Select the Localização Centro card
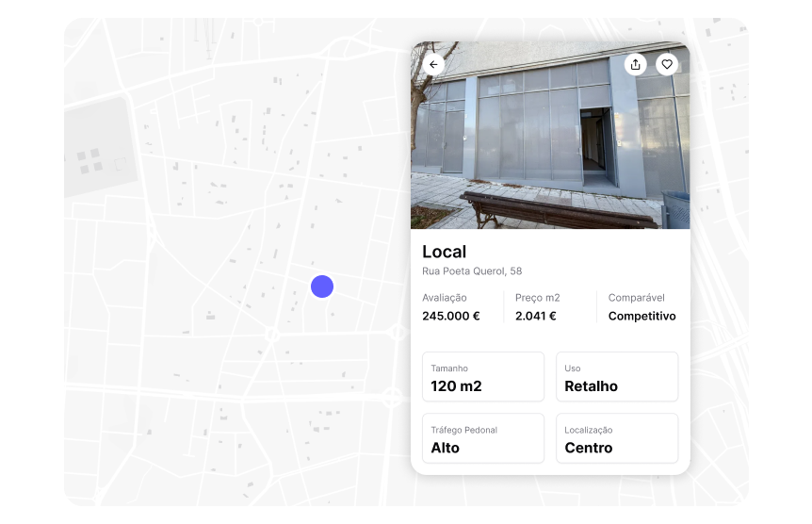This screenshot has width=812, height=524. pos(617,438)
